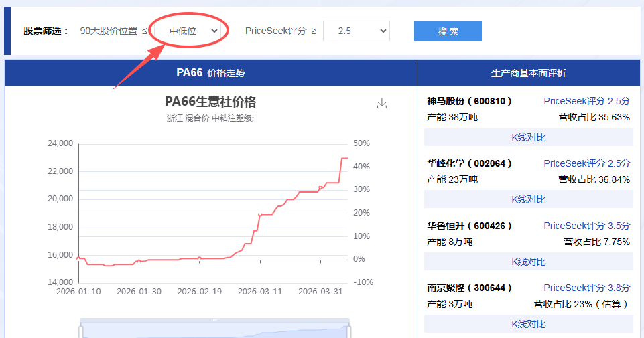Screen dimensions: 644x338
Task: Click the 2026-03-31 axis date label
Action: (x=320, y=292)
